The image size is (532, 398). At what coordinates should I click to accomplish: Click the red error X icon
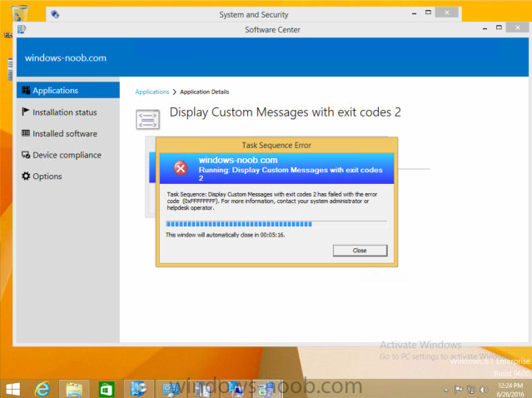pyautogui.click(x=181, y=168)
